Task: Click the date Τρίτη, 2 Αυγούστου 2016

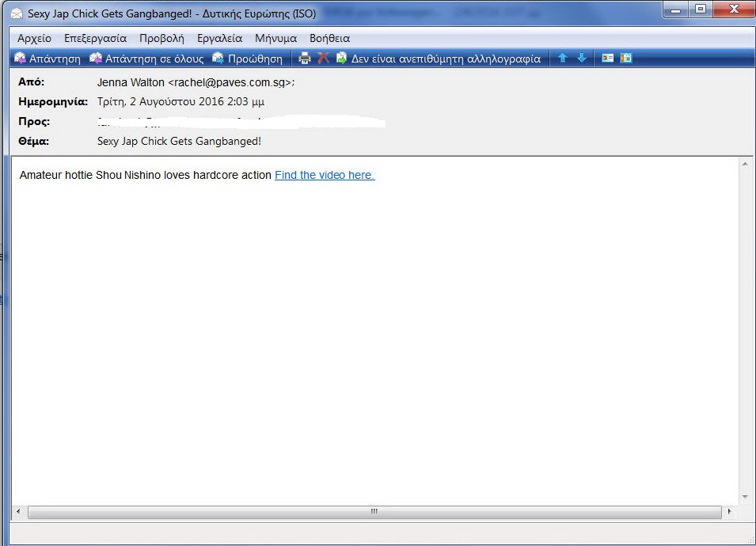Action: 160,101
